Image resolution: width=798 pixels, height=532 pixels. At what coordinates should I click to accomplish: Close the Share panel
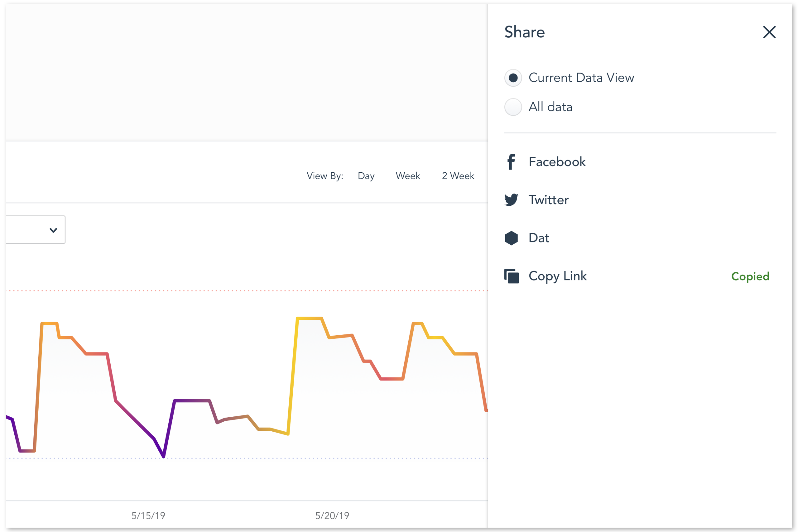point(769,32)
